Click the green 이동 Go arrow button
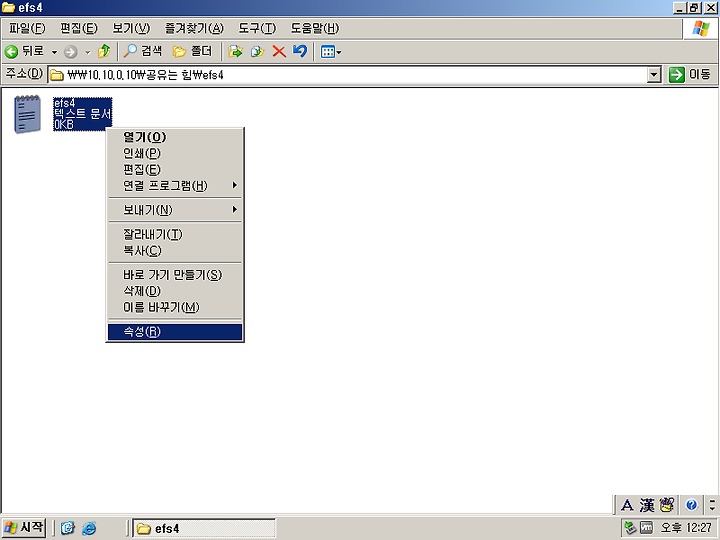The image size is (720, 540). (689, 74)
